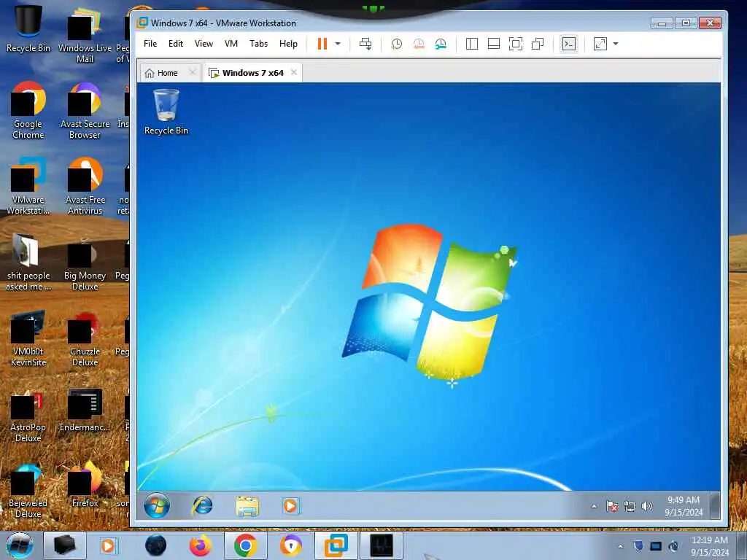Open the power options dropdown arrow beside pause
Screen dimensions: 747x560
pyautogui.click(x=338, y=44)
